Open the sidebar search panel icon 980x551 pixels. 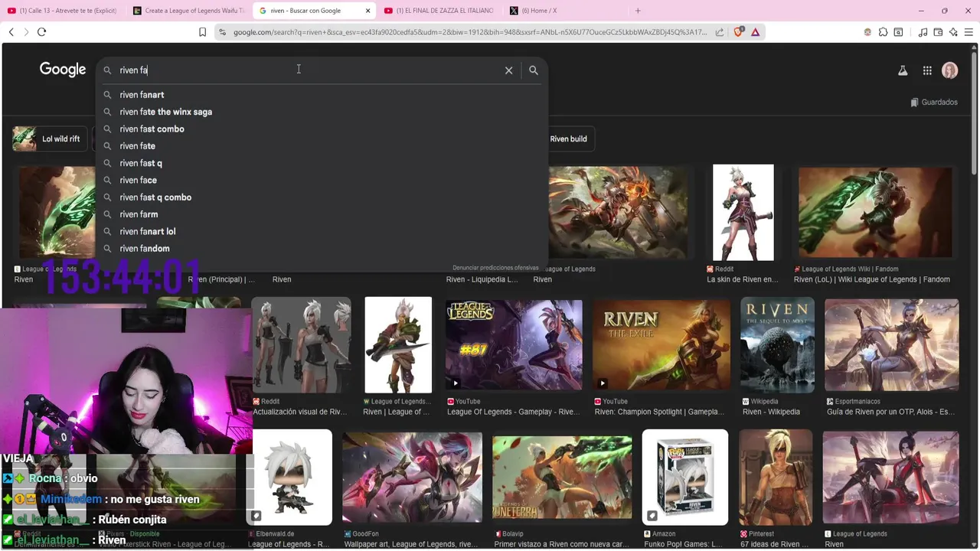pos(899,32)
